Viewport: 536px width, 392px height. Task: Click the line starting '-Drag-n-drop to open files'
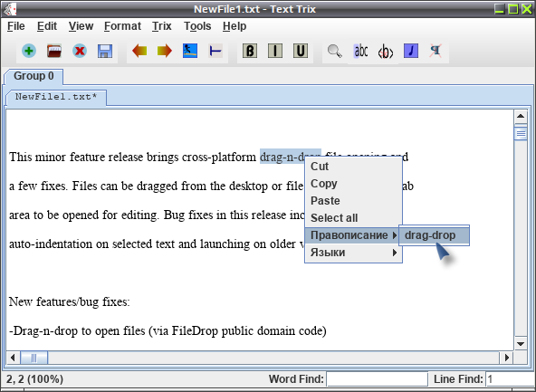[167, 331]
